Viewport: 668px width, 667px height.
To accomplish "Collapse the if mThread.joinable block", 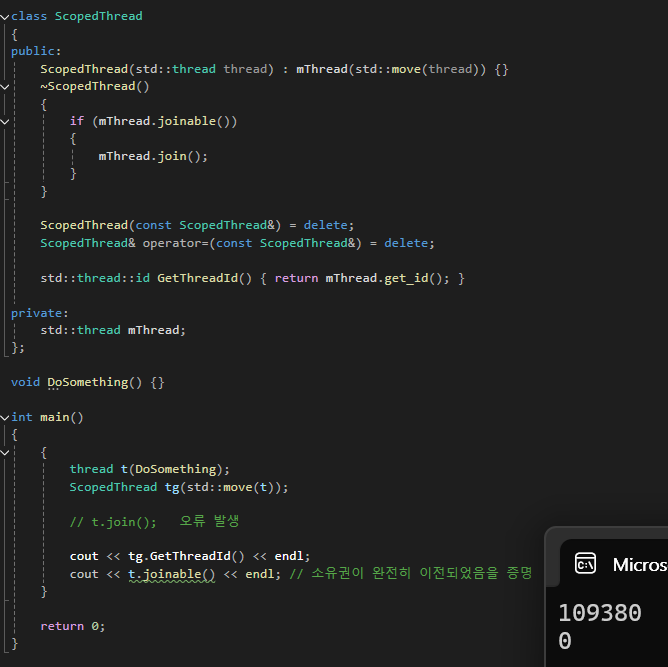I will pyautogui.click(x=5, y=122).
